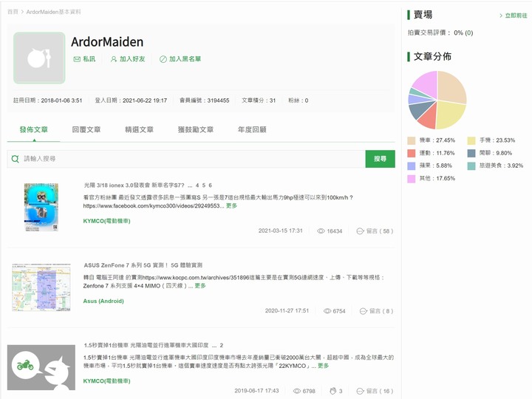Click 註冊日期 2018-01-06 3:51 text
532x399 pixels.
[47, 100]
